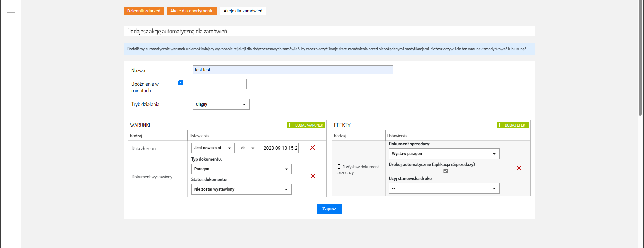The width and height of the screenshot is (644, 248).
Task: Delete the Data złożenia condition
Action: [x=312, y=148]
